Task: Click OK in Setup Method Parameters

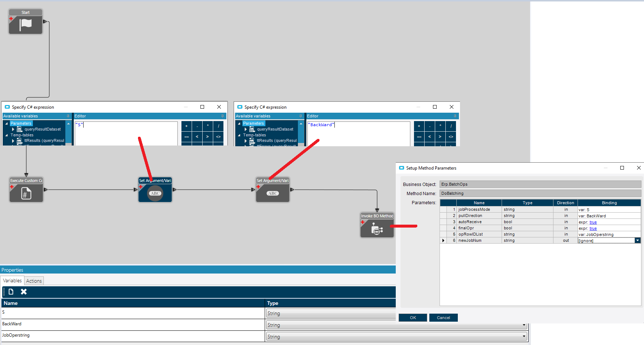Action: click(413, 318)
